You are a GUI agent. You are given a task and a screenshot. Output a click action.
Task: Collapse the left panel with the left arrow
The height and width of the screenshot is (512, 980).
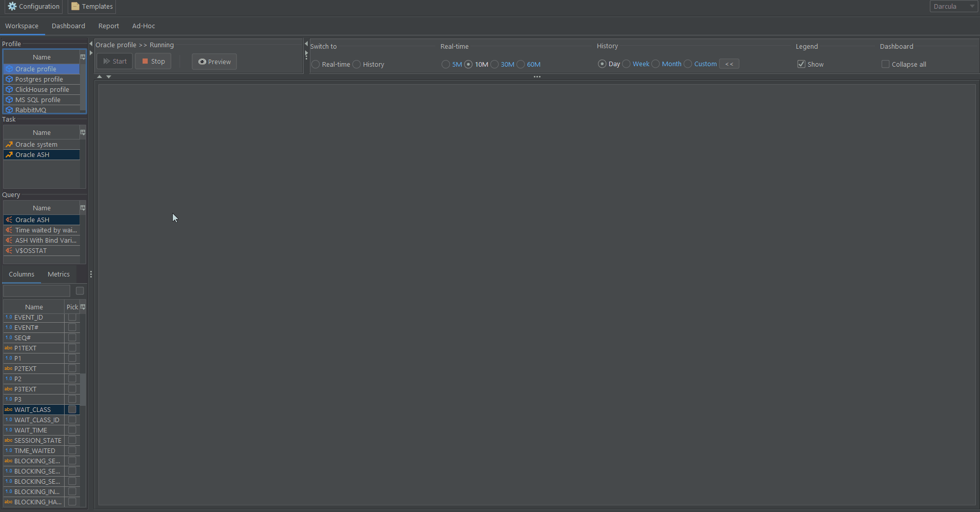91,44
